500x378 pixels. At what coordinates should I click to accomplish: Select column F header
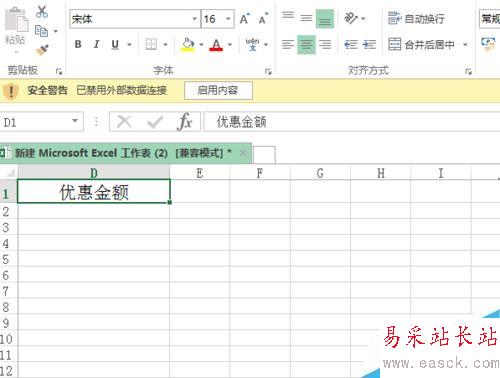click(260, 173)
